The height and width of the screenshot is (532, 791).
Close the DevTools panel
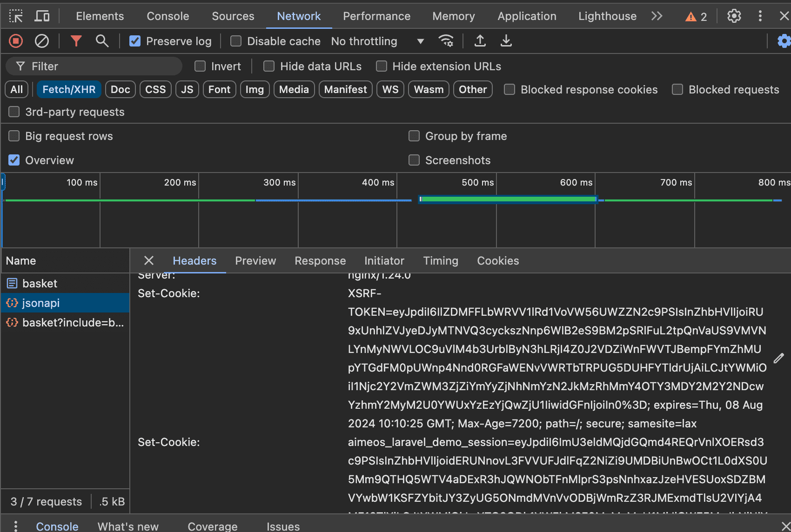[784, 16]
